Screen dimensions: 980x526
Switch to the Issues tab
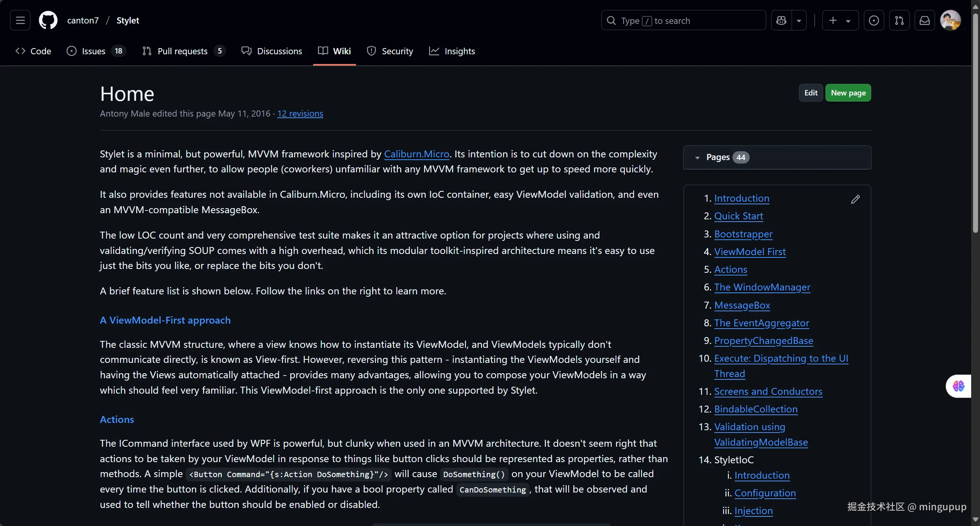coord(96,51)
